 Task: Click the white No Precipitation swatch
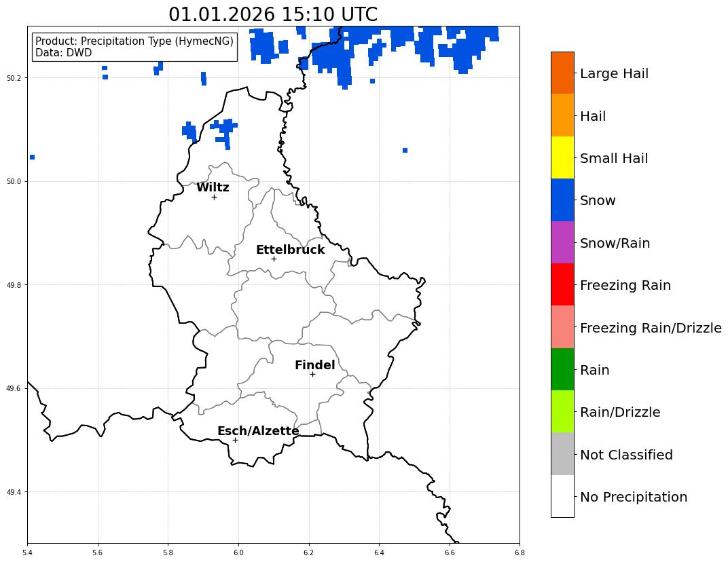[x=562, y=496]
